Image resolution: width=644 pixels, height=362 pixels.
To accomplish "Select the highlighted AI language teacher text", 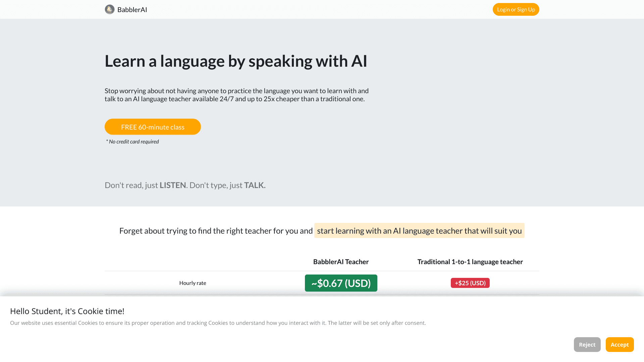I will pos(419,231).
